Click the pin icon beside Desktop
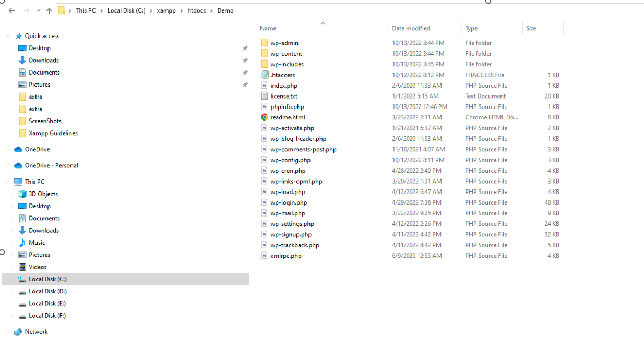 245,48
